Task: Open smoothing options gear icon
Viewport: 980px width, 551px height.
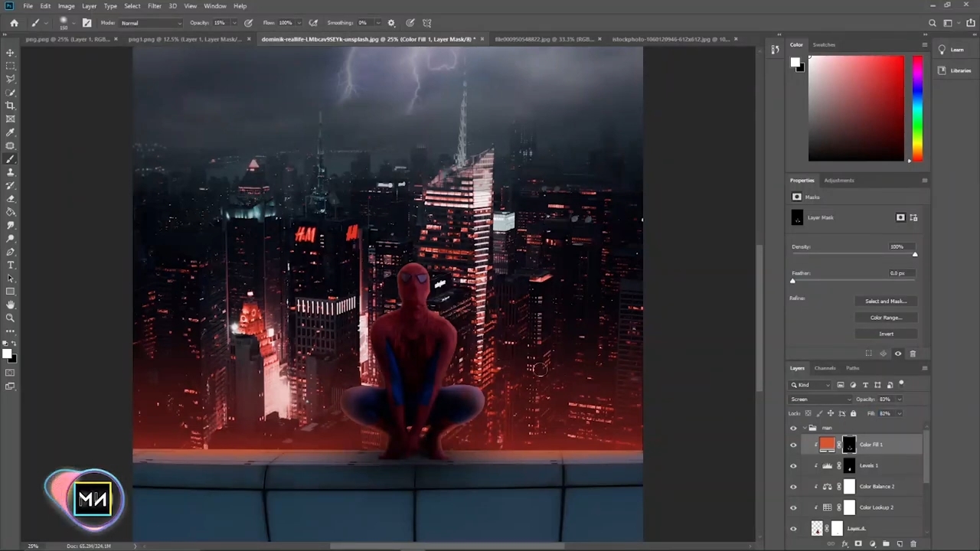Action: click(391, 23)
